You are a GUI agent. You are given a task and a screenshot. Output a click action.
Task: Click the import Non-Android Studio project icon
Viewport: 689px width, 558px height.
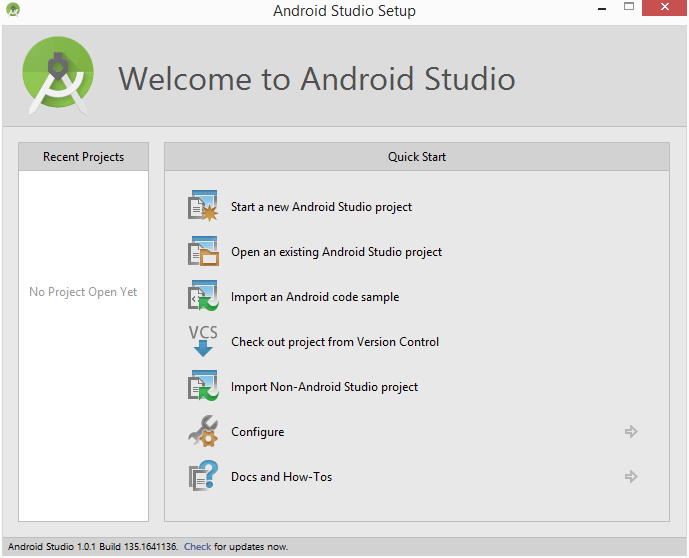click(203, 387)
